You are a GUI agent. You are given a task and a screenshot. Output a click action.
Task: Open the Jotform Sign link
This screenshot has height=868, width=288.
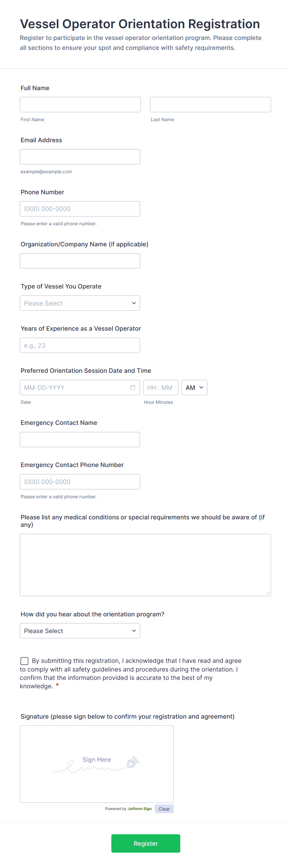click(x=139, y=809)
